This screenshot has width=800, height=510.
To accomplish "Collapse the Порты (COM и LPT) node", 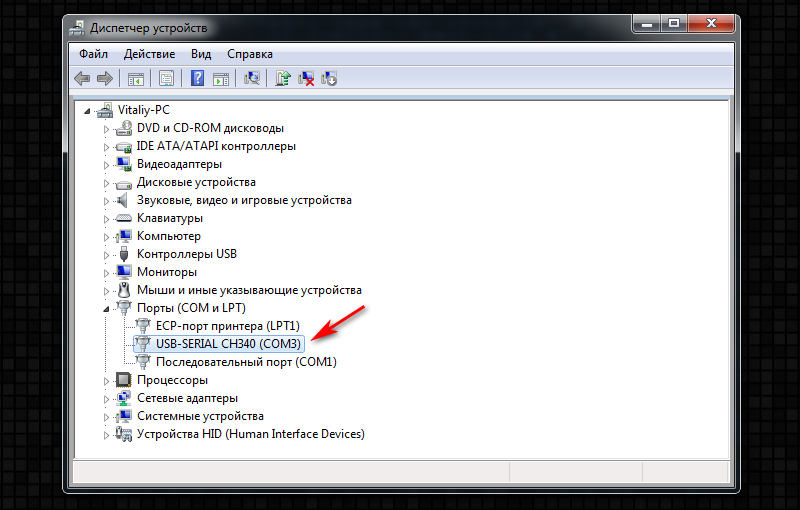I will tap(106, 309).
